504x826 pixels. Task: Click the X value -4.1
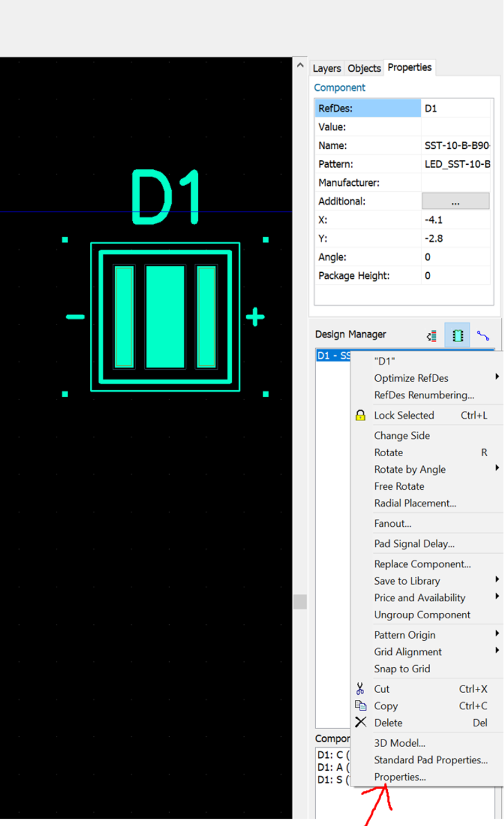coord(456,220)
